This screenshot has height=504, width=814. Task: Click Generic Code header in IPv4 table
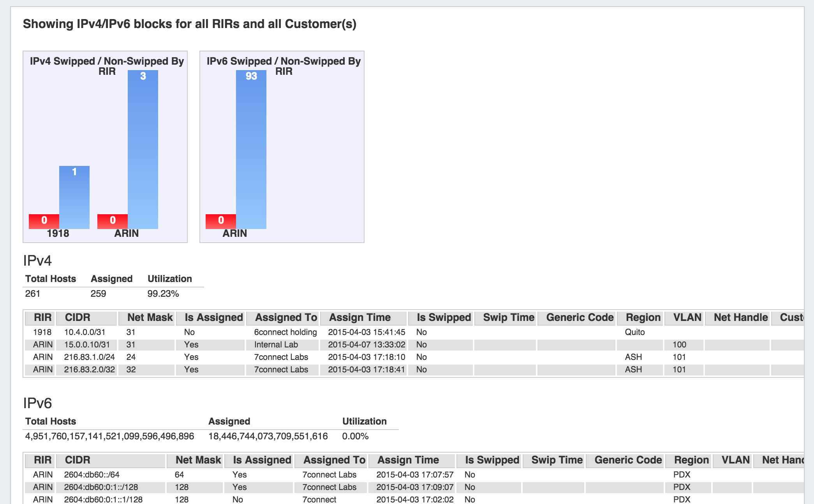point(580,317)
